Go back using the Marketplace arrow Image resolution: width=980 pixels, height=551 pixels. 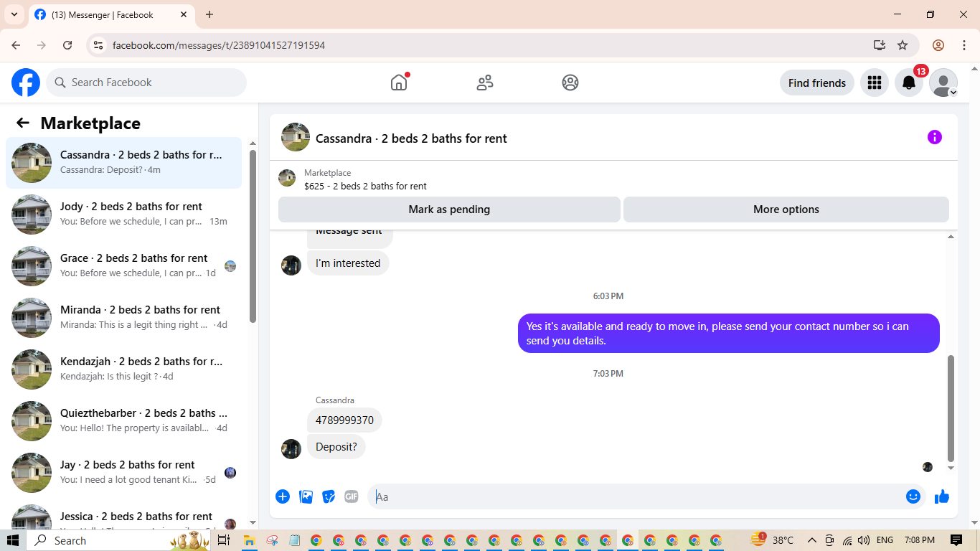(23, 123)
